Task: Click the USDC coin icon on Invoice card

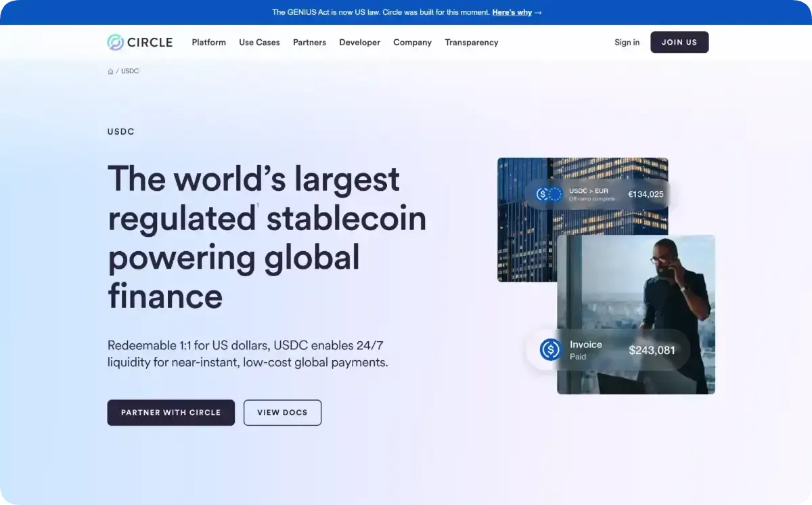Action: [x=551, y=350]
